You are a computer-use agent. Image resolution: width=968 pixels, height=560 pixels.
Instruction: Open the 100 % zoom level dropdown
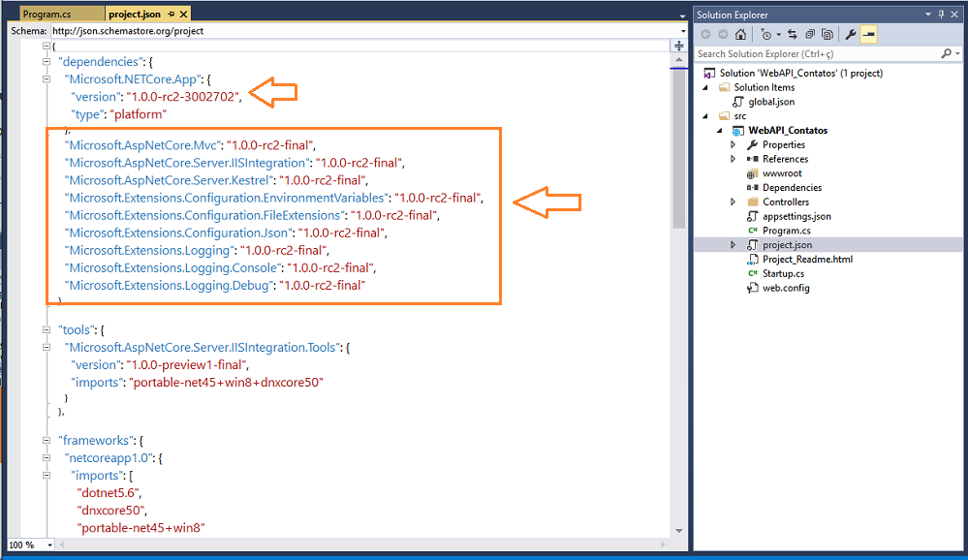click(x=50, y=545)
